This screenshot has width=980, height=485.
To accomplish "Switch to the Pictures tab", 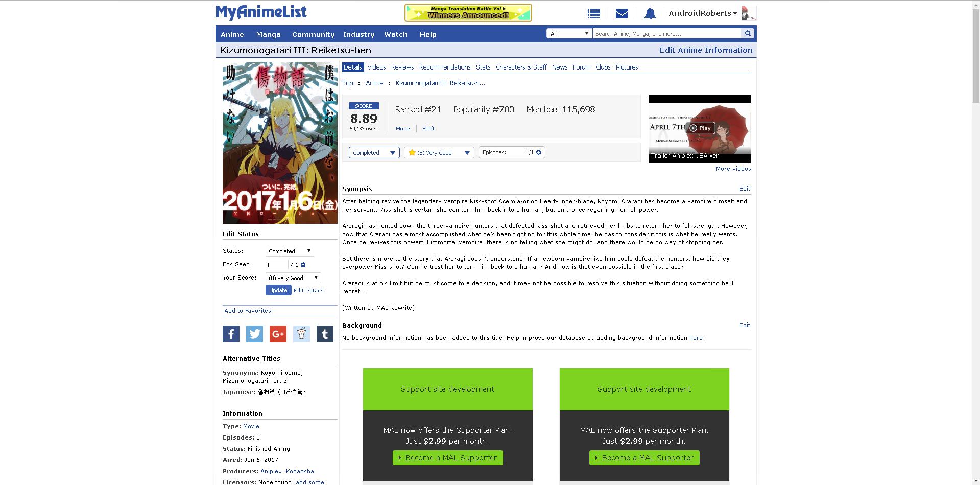I will [x=627, y=67].
